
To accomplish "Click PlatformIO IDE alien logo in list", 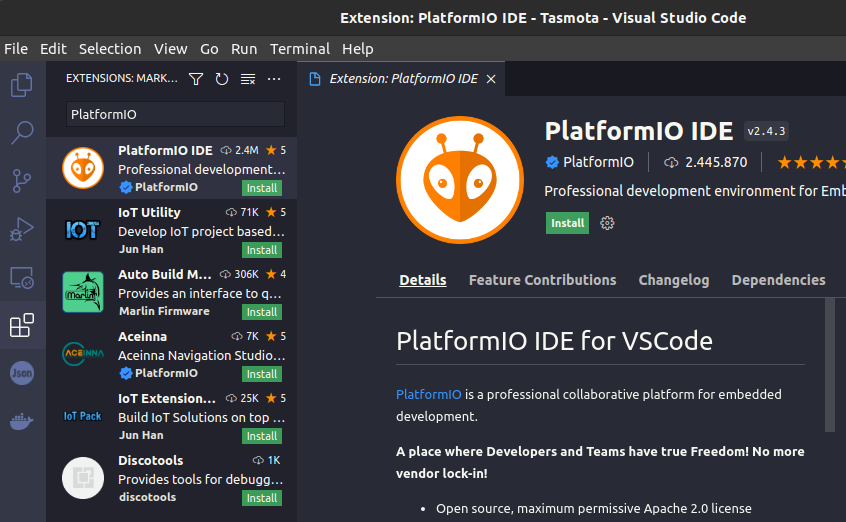I will click(83, 168).
